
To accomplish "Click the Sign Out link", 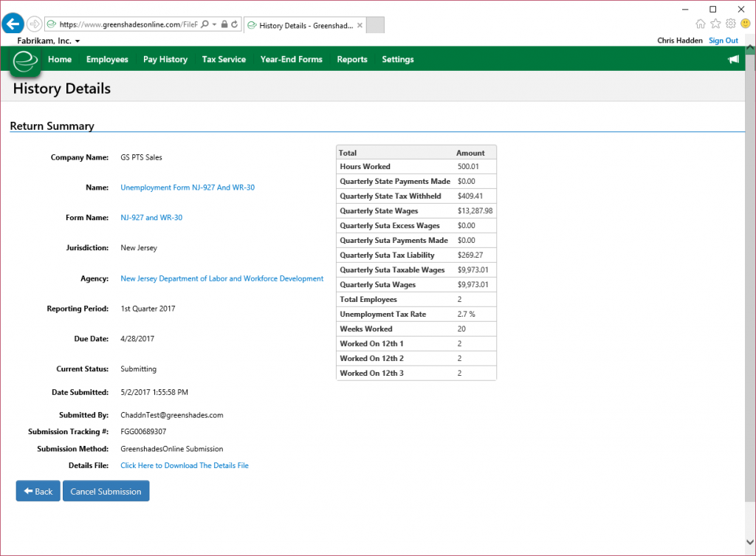I will [x=724, y=41].
